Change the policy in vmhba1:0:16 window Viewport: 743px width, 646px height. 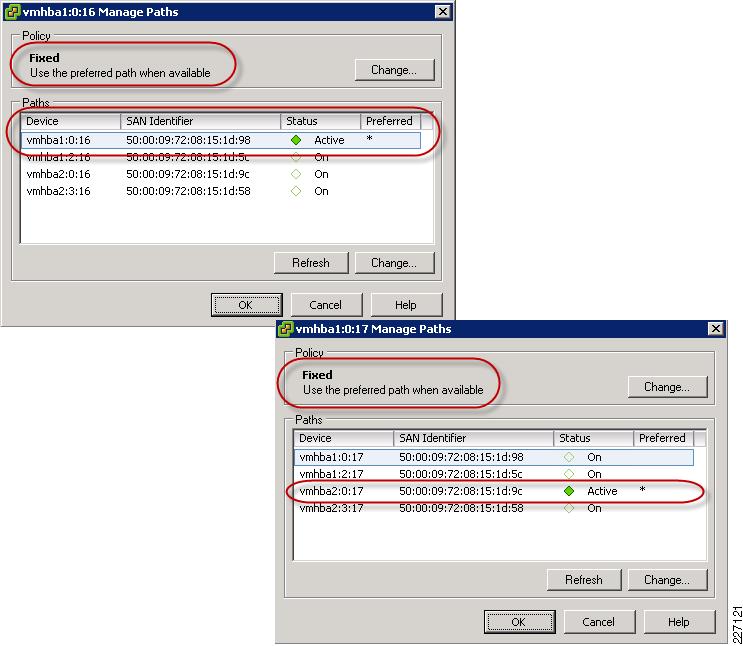[394, 70]
